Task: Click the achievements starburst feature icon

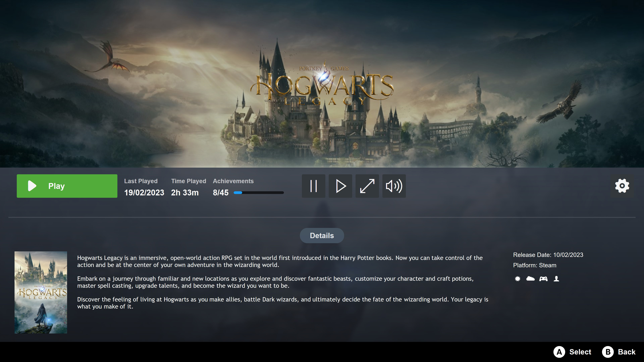Action: tap(518, 279)
